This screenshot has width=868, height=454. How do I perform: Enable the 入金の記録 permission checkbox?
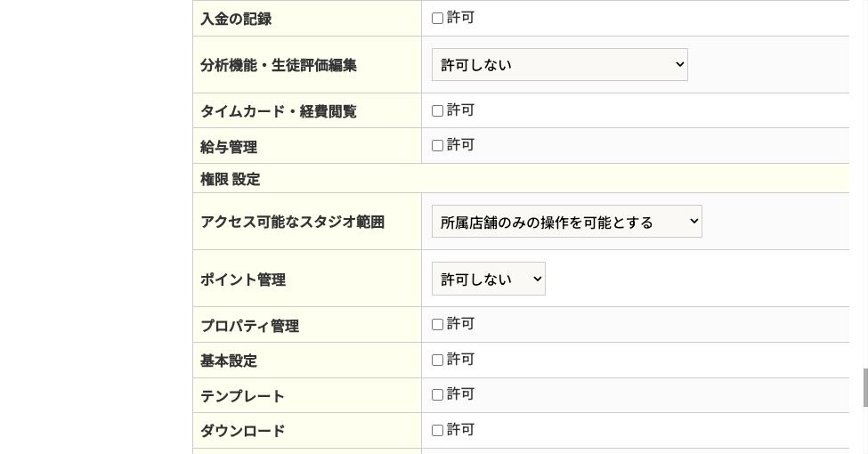click(437, 18)
